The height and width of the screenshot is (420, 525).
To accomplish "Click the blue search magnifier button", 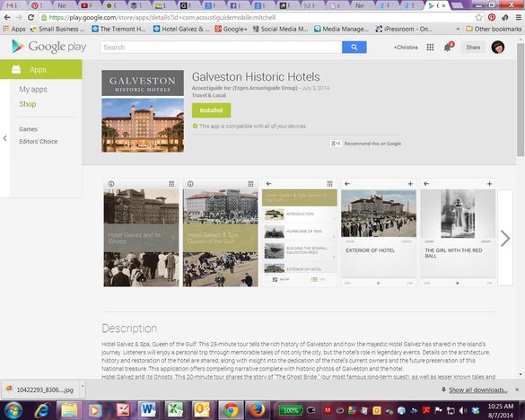I will 354,48.
